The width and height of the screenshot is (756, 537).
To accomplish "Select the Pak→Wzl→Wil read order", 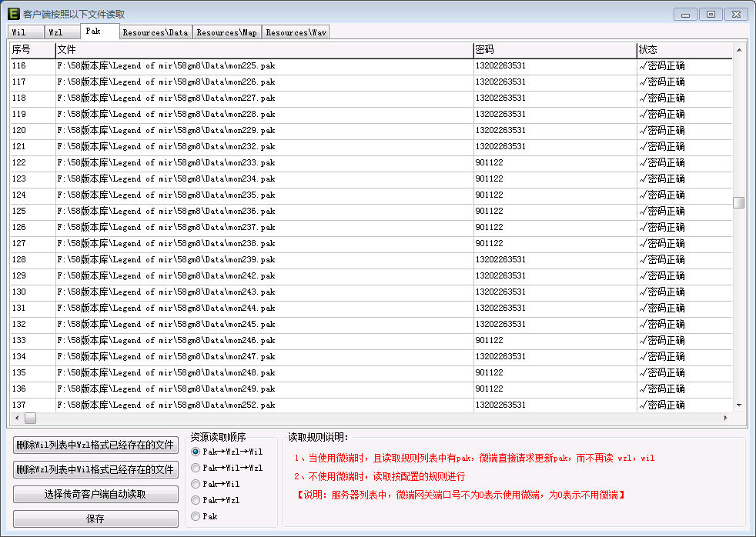I will [x=196, y=452].
